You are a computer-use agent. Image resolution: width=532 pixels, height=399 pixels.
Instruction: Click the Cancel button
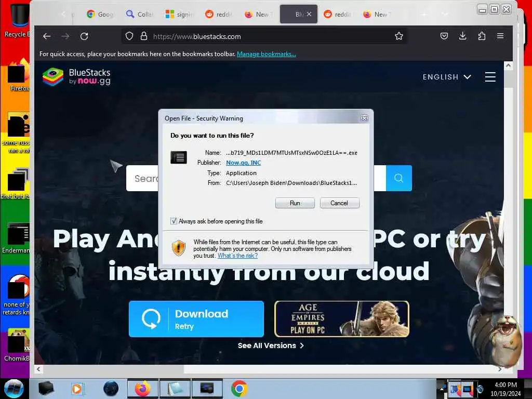click(339, 203)
